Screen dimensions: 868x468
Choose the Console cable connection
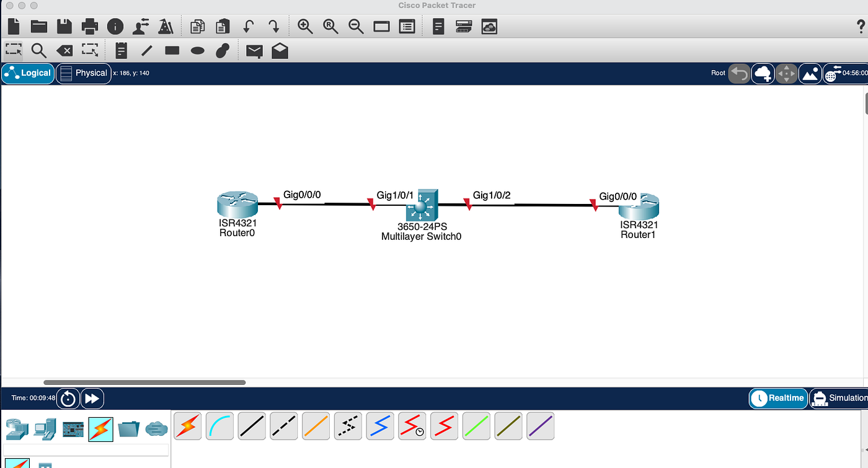219,426
